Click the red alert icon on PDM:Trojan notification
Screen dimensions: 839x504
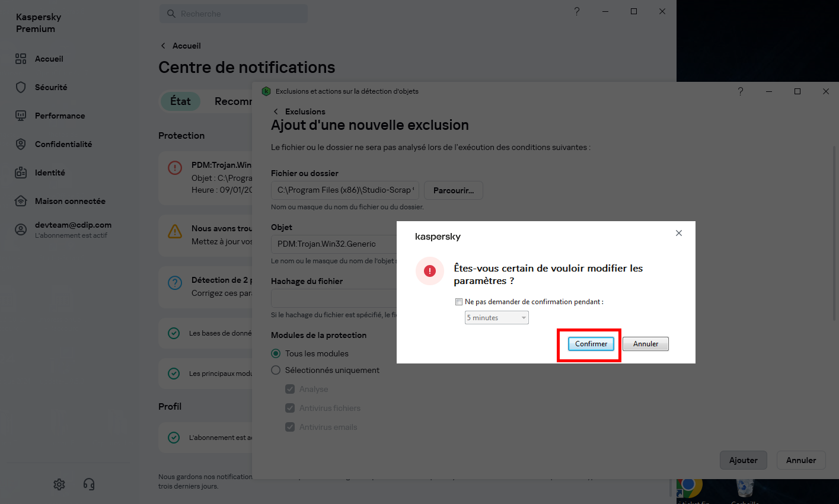175,168
